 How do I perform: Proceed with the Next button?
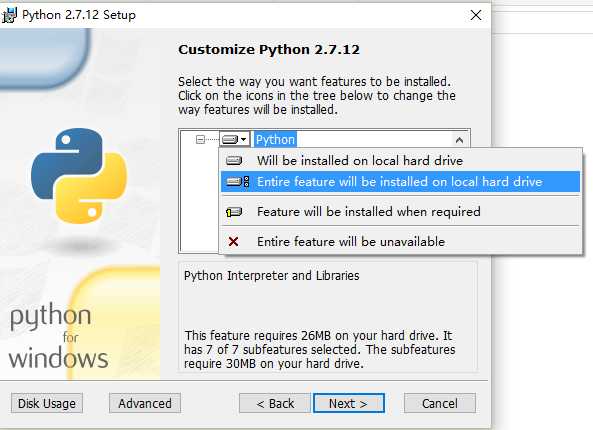point(349,403)
